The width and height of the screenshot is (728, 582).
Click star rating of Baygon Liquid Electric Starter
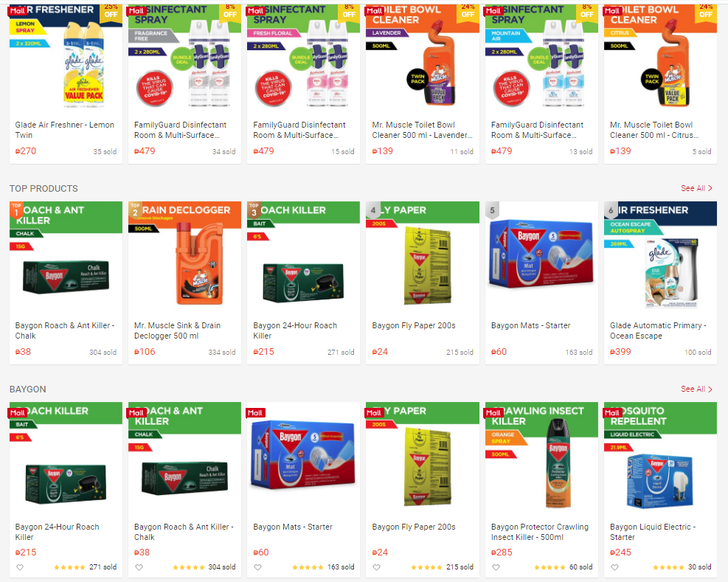[668, 567]
